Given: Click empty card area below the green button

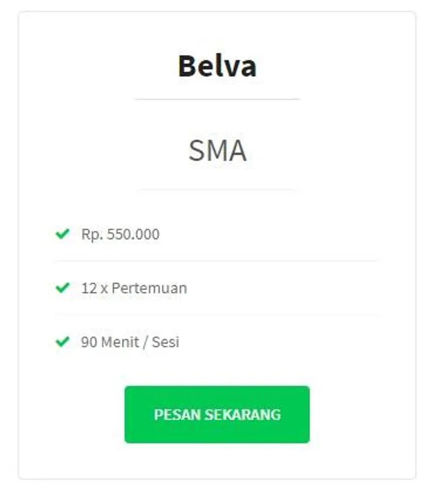Looking at the screenshot, I should [x=217, y=461].
